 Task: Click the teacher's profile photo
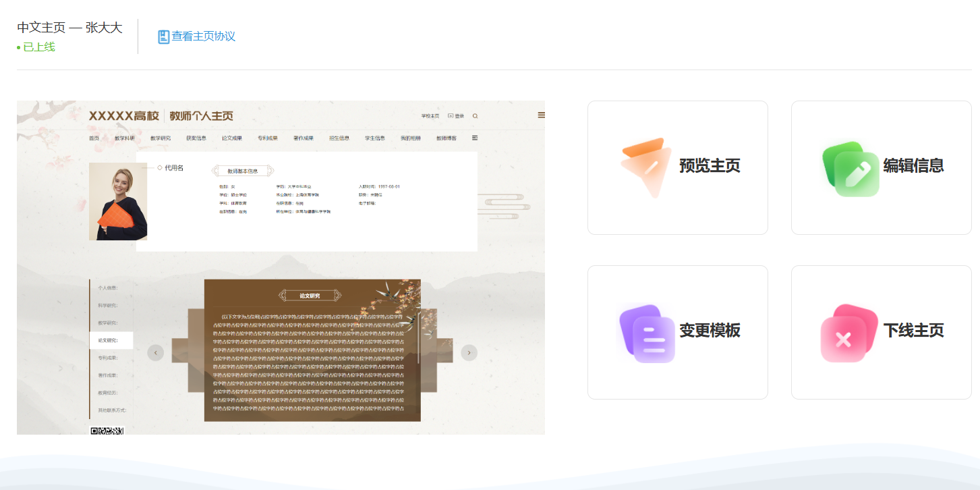117,202
